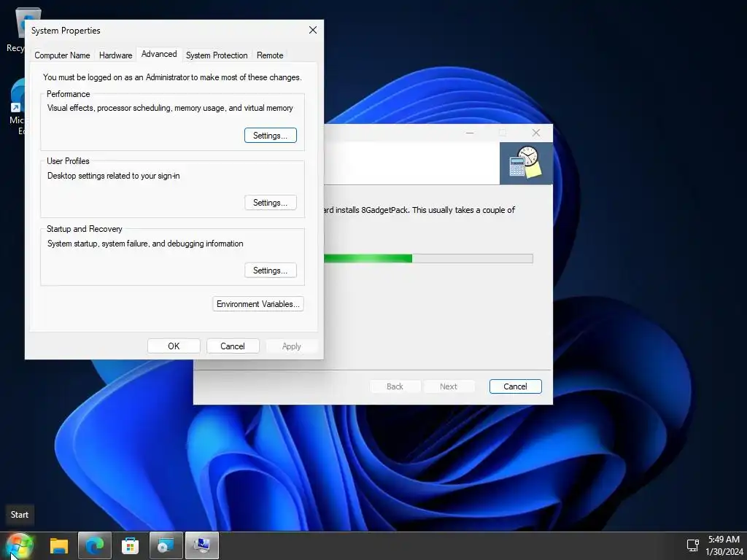Open the Start menu orb
This screenshot has width=747, height=560.
click(x=19, y=546)
